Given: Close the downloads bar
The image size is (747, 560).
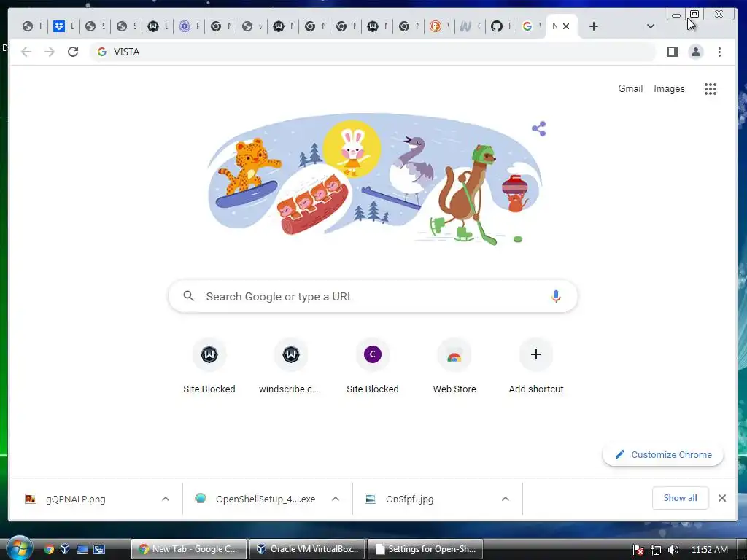Looking at the screenshot, I should [x=722, y=498].
